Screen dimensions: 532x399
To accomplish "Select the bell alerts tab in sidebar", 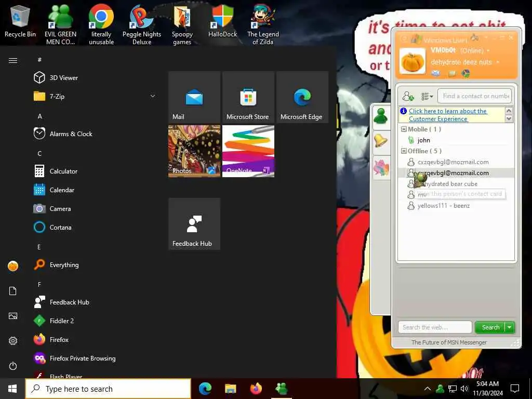I will [381, 141].
